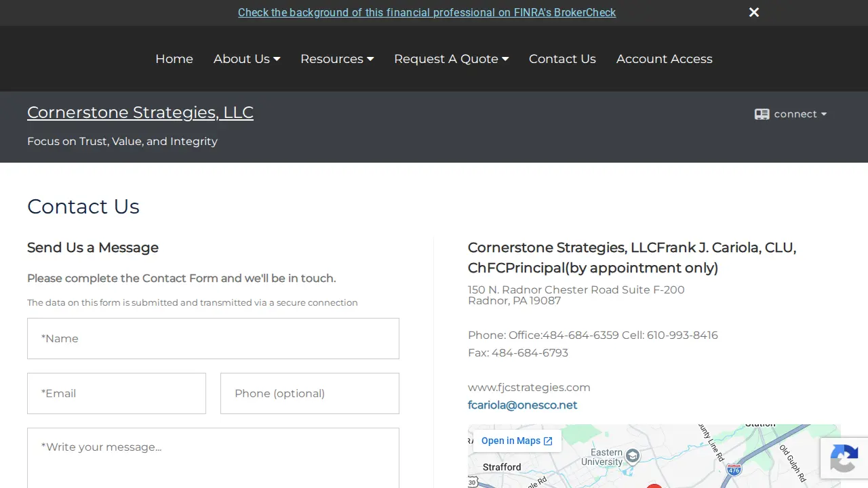The width and height of the screenshot is (868, 488).
Task: Expand the About Us dropdown menu
Action: [x=247, y=59]
